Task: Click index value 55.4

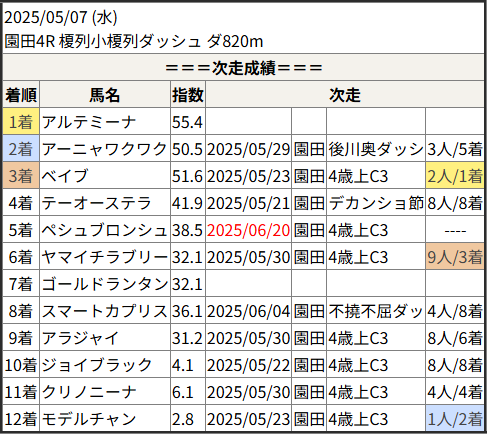Action: 187,122
